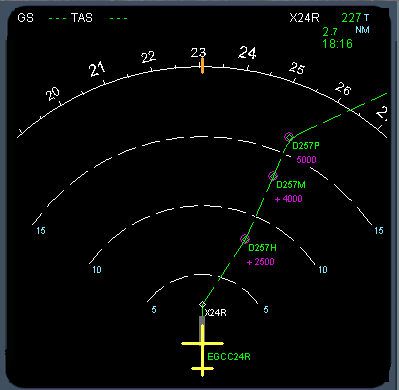Click the orange heading marker at 23
The image size is (399, 390).
pyautogui.click(x=202, y=66)
